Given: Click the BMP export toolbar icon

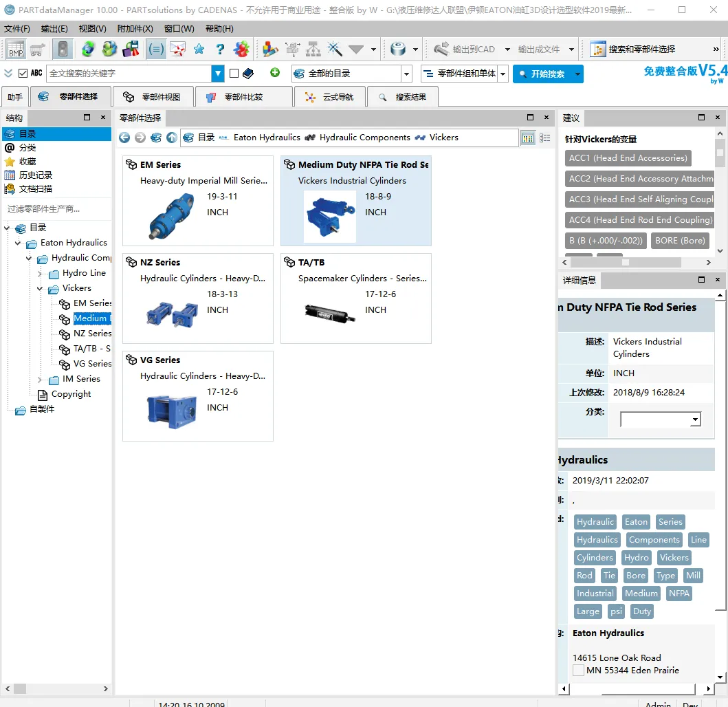Looking at the screenshot, I should 16,49.
